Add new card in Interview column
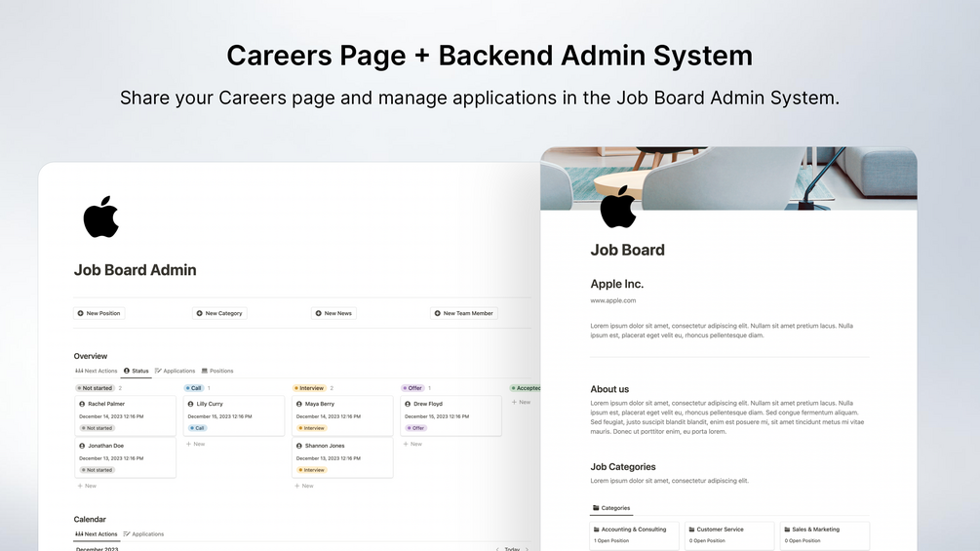Image resolution: width=980 pixels, height=551 pixels. click(x=304, y=486)
